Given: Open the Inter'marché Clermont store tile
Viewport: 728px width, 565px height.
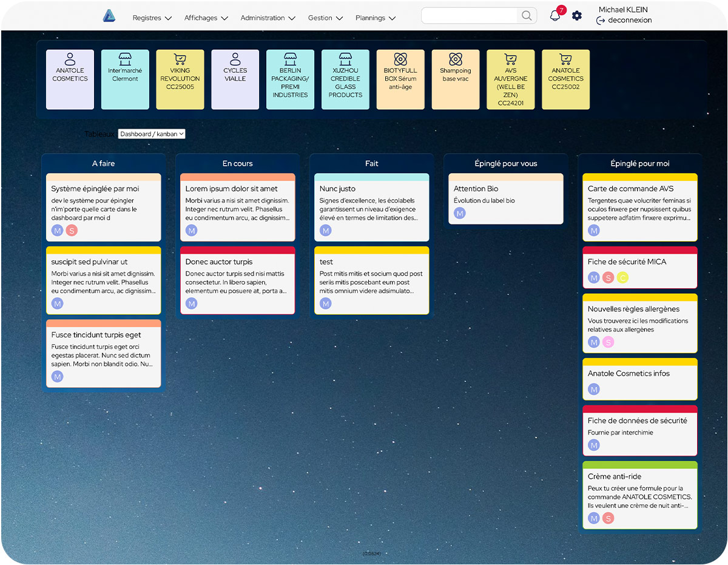Looking at the screenshot, I should 125,79.
